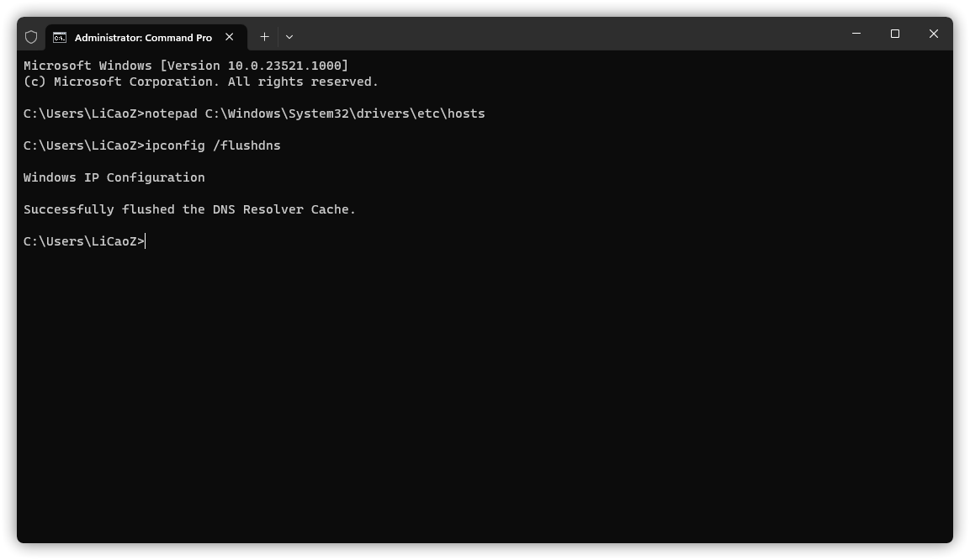Close the Administrator Command Prompt tab
Viewport: 970px width, 560px height.
(230, 37)
